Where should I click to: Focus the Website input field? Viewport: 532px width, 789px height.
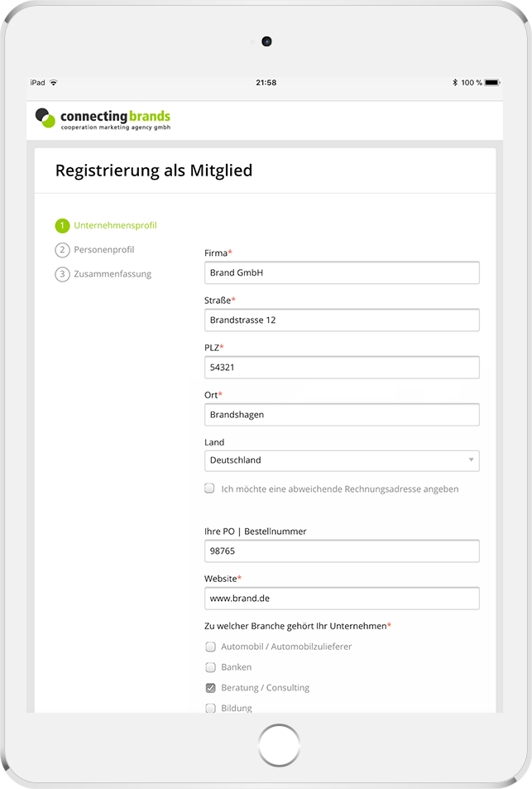coord(341,598)
